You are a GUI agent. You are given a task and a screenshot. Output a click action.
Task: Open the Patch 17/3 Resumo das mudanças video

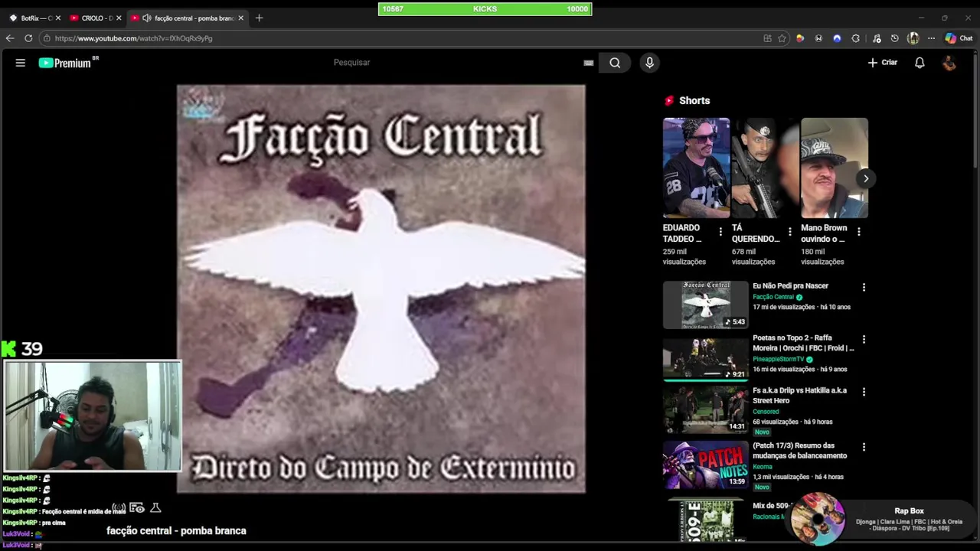click(x=799, y=451)
